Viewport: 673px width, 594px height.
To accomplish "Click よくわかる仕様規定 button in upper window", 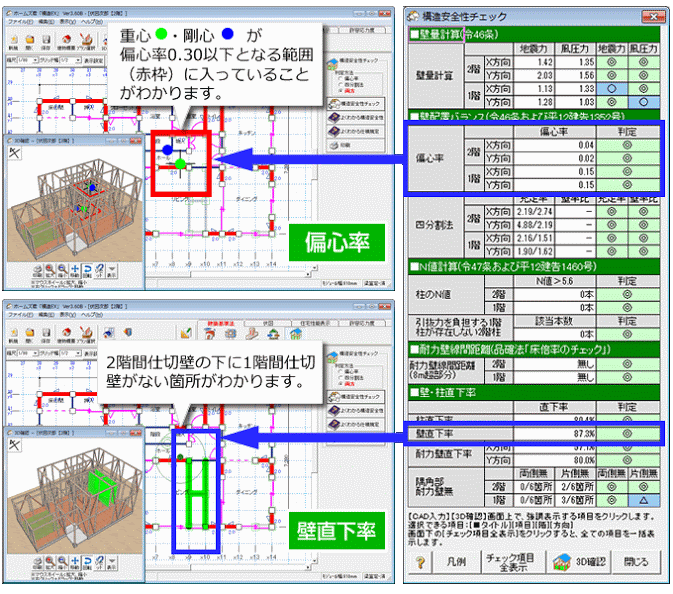I will [x=356, y=131].
